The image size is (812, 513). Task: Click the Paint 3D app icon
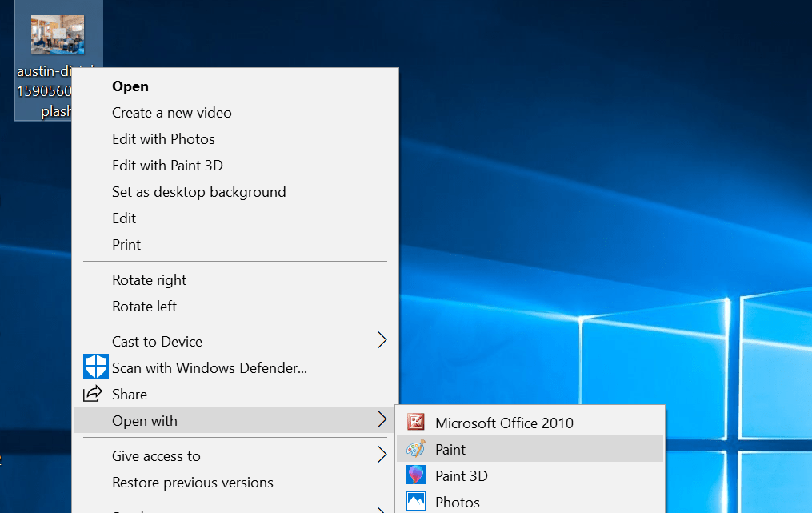point(416,475)
